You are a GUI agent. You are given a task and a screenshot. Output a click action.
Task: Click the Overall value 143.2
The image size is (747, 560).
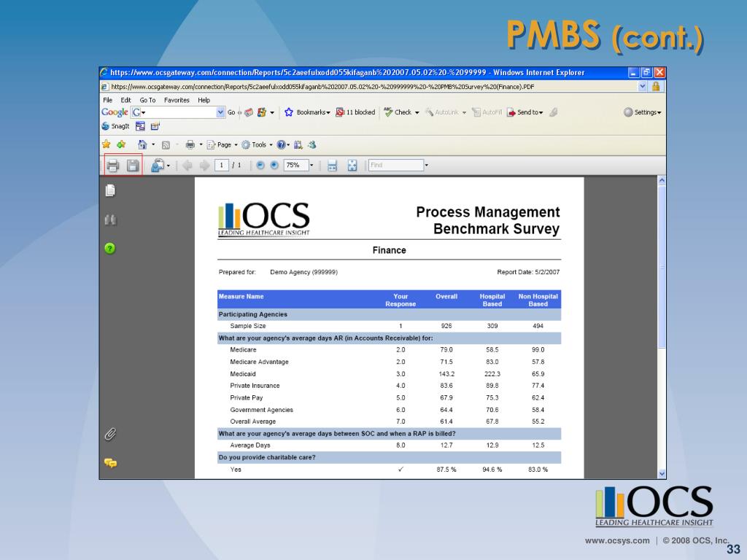click(446, 374)
